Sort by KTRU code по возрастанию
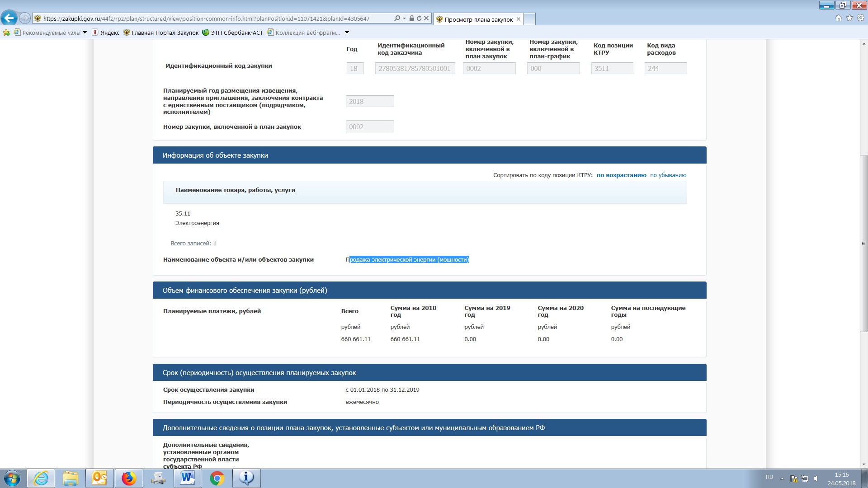This screenshot has height=488, width=868. pyautogui.click(x=621, y=175)
